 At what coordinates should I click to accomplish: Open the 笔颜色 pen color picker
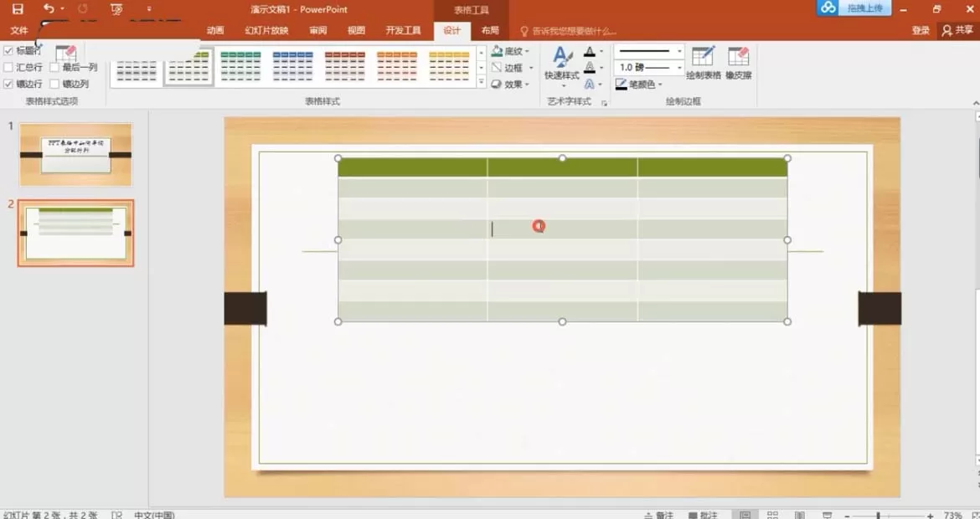638,84
